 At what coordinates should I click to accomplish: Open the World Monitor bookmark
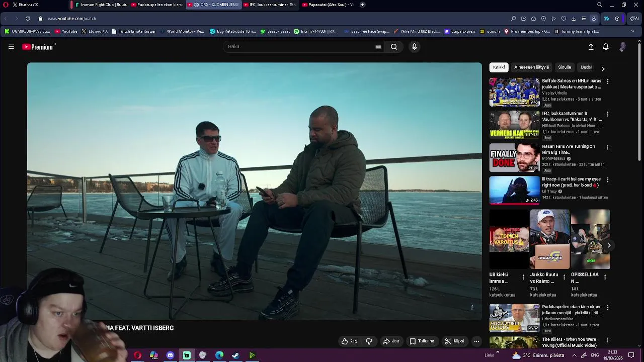[x=182, y=31]
